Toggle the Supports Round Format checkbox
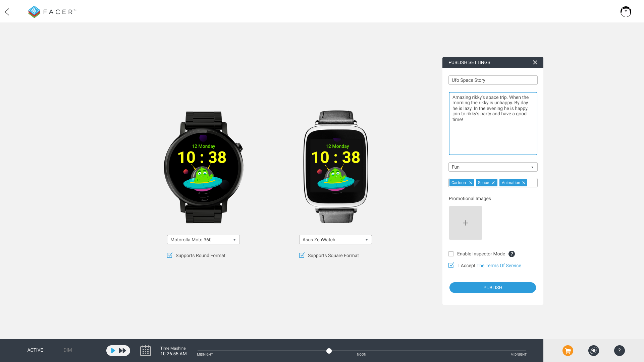The image size is (644, 362). tap(170, 255)
